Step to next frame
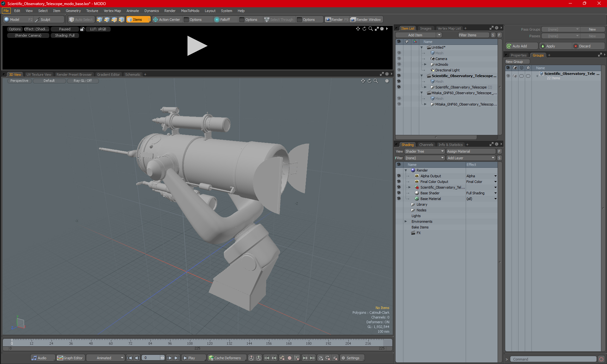This screenshot has height=364, width=607. pos(169,358)
